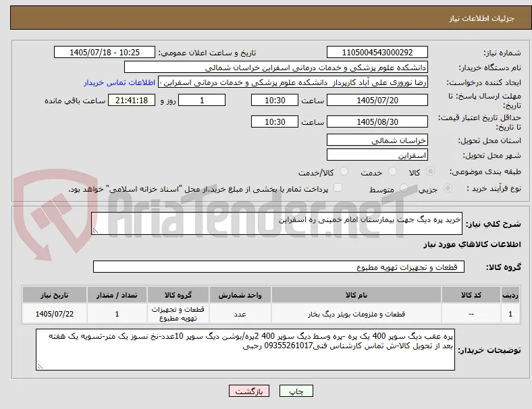
Task: Click the row number cell 1
Action: (x=510, y=314)
